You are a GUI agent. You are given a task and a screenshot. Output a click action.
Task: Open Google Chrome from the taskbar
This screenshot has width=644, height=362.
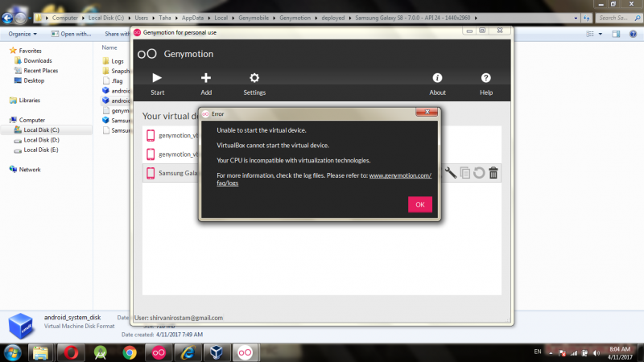pos(128,352)
